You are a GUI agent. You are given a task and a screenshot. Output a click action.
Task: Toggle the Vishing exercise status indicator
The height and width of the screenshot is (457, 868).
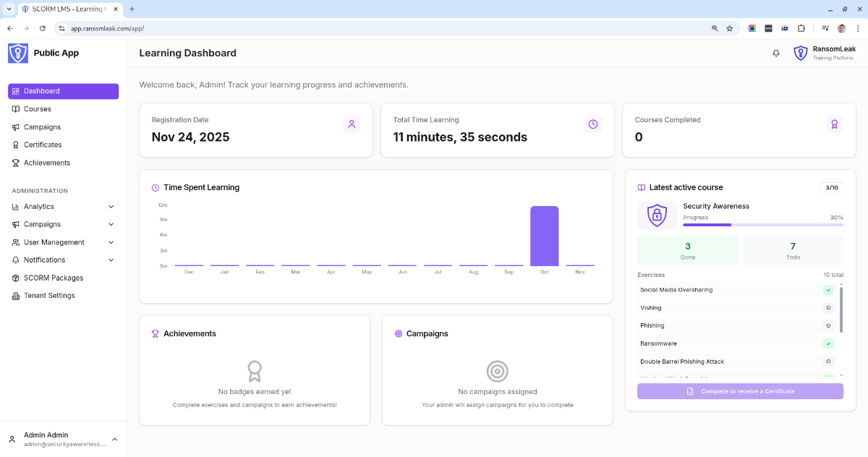click(x=828, y=308)
